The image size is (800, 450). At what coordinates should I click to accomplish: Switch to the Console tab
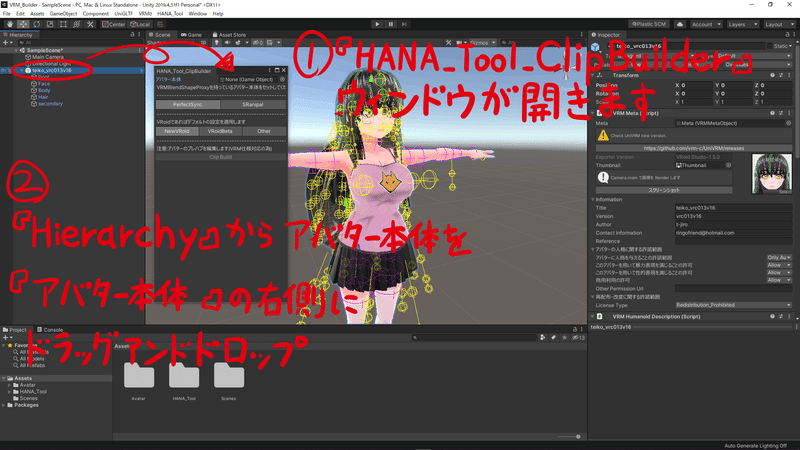49,330
